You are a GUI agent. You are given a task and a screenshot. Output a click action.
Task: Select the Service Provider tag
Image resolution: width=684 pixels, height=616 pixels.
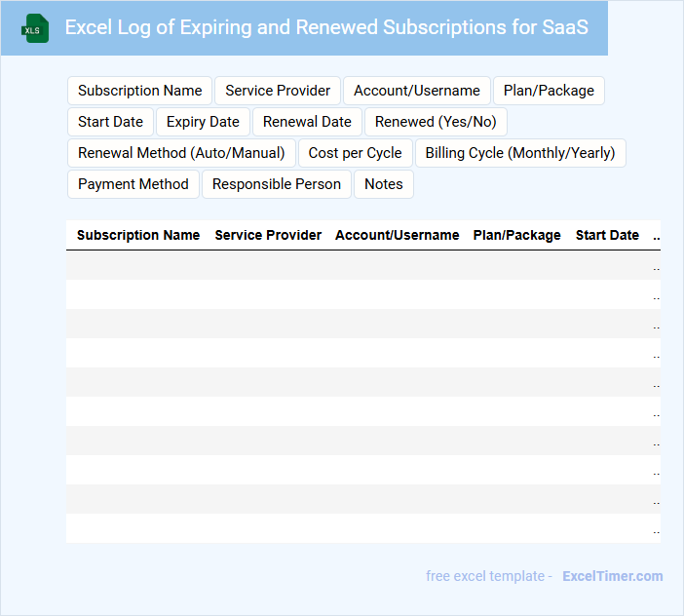[278, 91]
